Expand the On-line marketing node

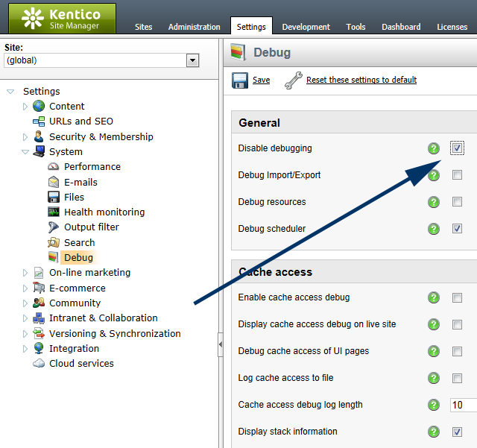[25, 273]
